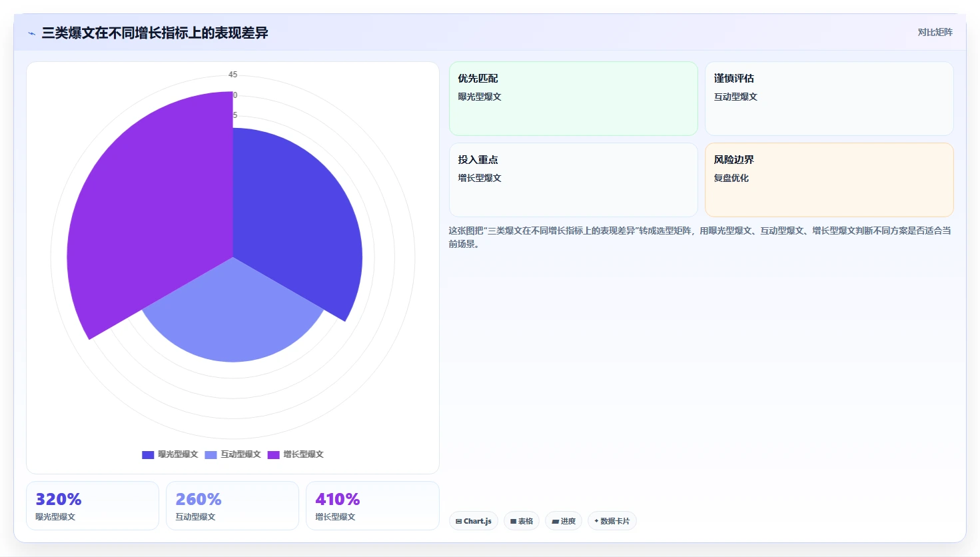Click the 曝光型爆文 text in 优先匹配 card

[x=480, y=97]
